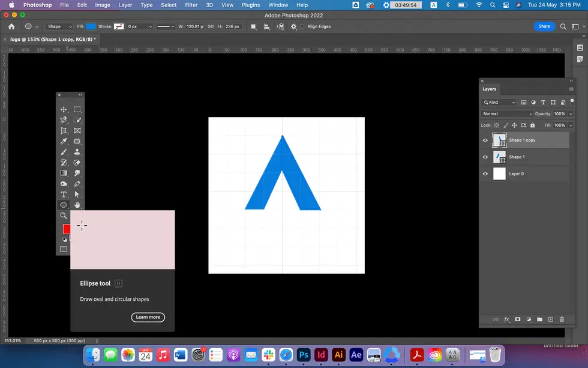The width and height of the screenshot is (588, 368).
Task: Create a new layer in Layers panel
Action: pyautogui.click(x=550, y=319)
